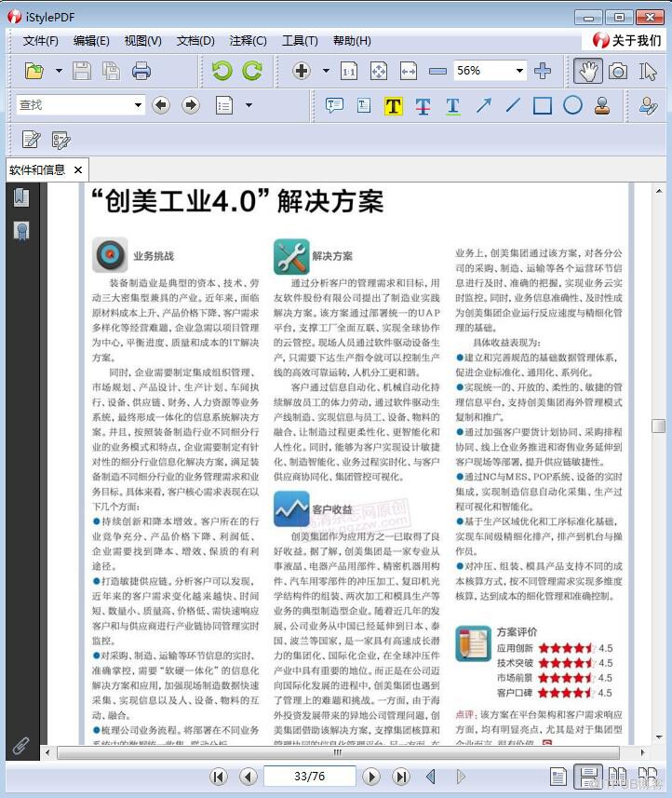The height and width of the screenshot is (798, 672).
Task: Open the 文件(F) menu
Action: pos(40,41)
